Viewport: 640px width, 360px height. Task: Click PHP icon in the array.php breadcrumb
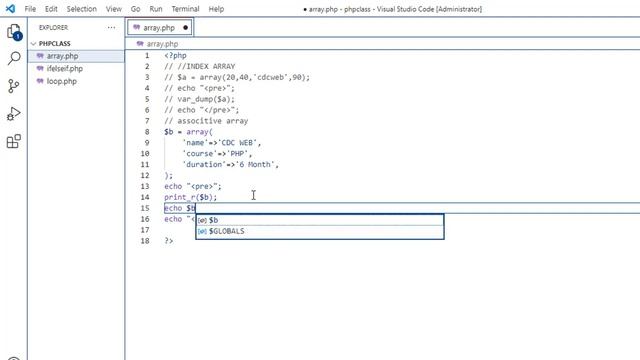[140, 44]
